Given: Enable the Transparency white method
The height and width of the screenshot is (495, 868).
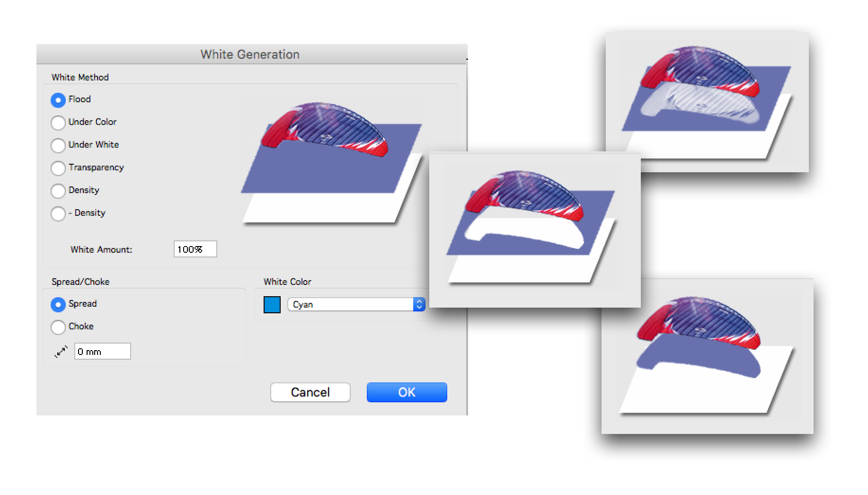Looking at the screenshot, I should [58, 168].
